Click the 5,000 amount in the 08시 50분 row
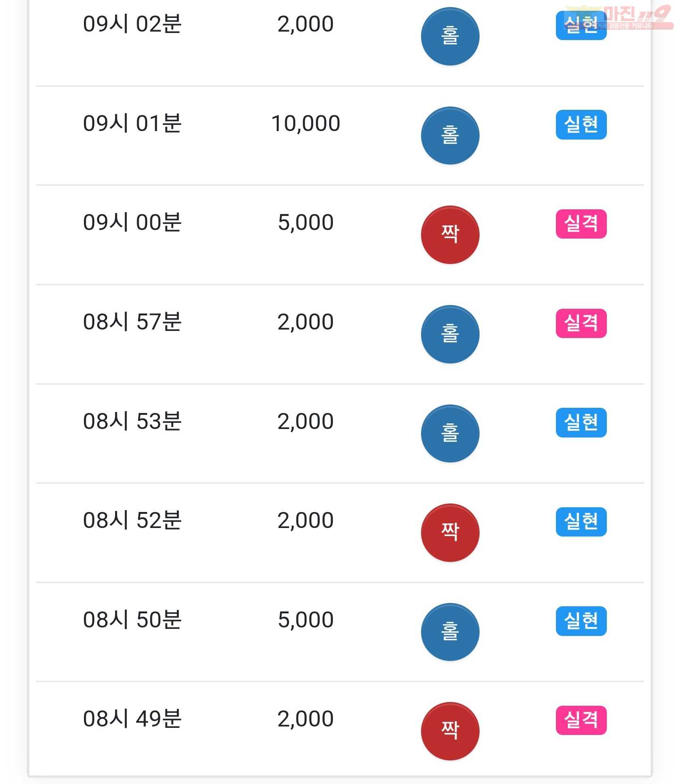This screenshot has height=784, width=679. click(306, 620)
